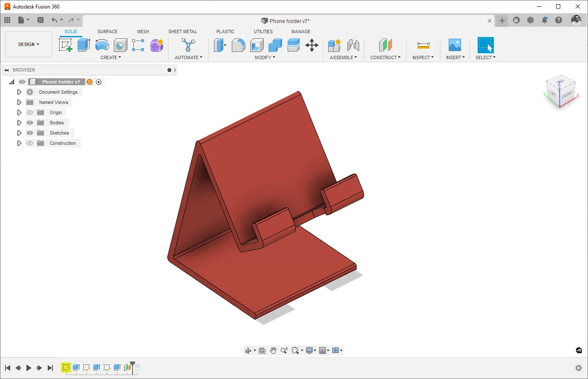Choose the Hole tool
Image resolution: width=588 pixels, height=379 pixels.
pos(121,45)
